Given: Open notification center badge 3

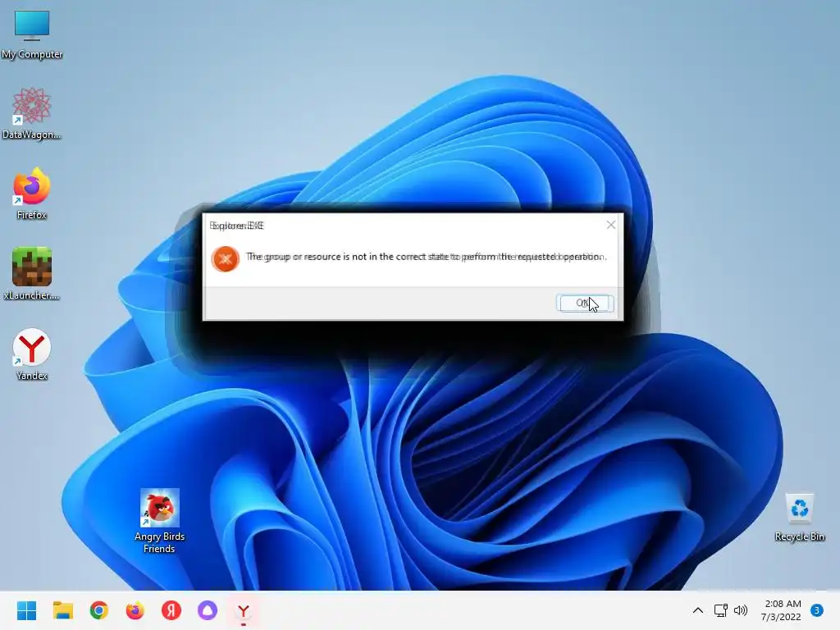Looking at the screenshot, I should (x=817, y=610).
